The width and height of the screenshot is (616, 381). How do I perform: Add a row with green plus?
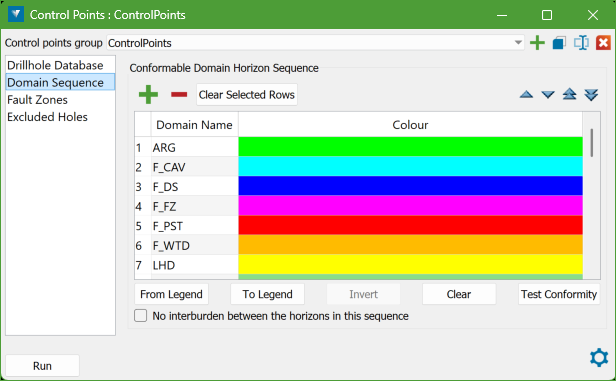point(148,95)
